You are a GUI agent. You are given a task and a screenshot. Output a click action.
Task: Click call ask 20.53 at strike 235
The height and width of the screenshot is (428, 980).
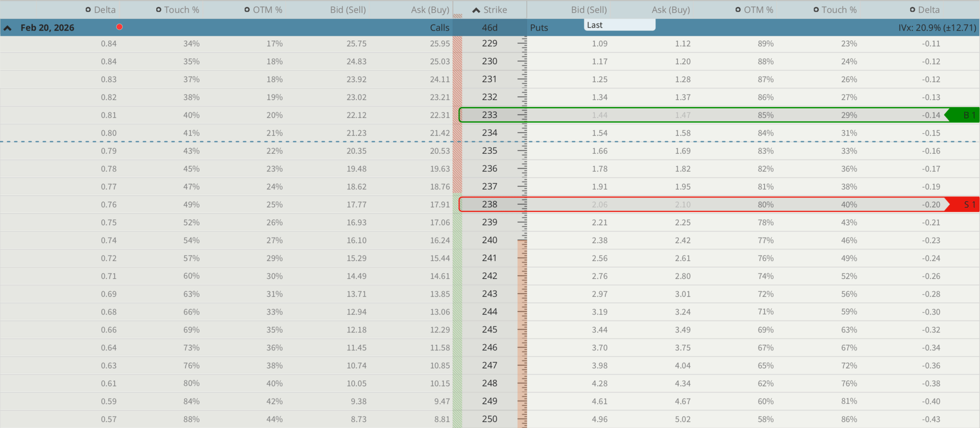point(439,151)
